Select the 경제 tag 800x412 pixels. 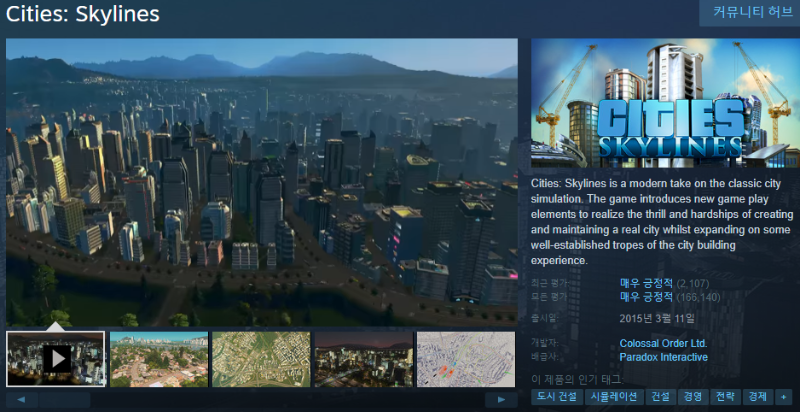pos(758,397)
